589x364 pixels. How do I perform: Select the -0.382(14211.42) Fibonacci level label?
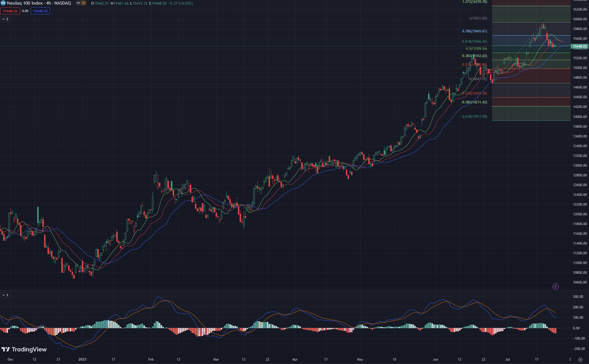tap(474, 102)
